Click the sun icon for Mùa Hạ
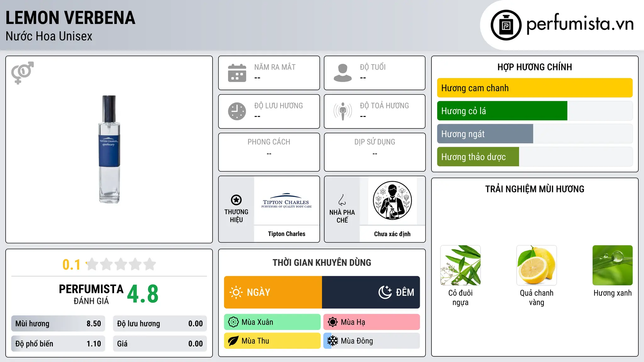Viewport: 644px width, 362px height. point(333,322)
